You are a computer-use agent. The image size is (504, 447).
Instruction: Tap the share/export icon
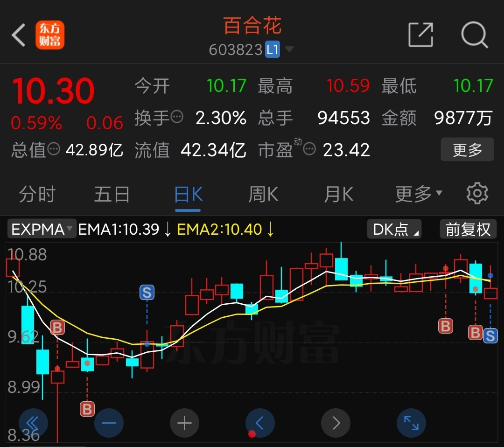(x=420, y=35)
